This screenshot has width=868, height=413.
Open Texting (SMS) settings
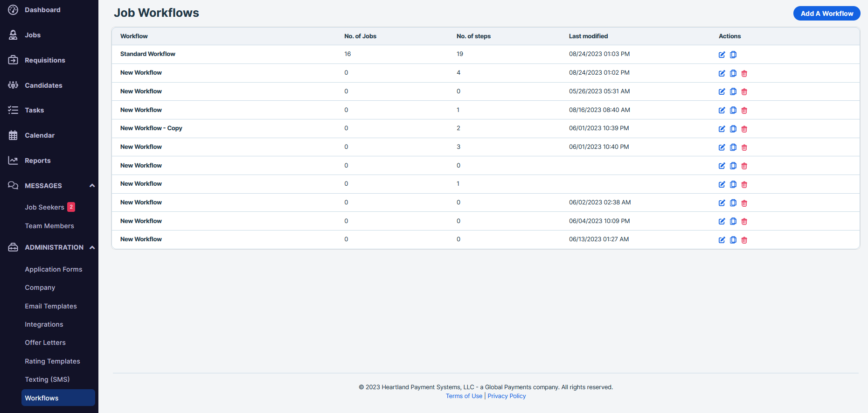point(47,379)
